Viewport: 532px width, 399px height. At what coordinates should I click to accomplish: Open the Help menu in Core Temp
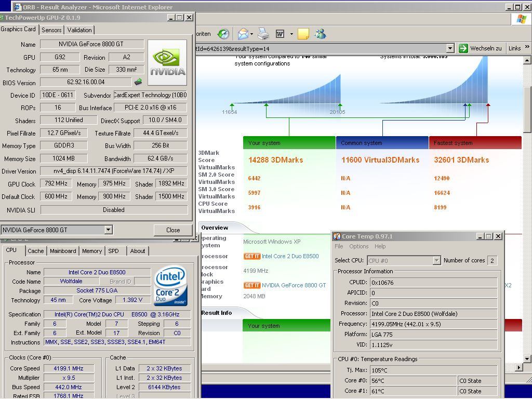click(x=380, y=246)
